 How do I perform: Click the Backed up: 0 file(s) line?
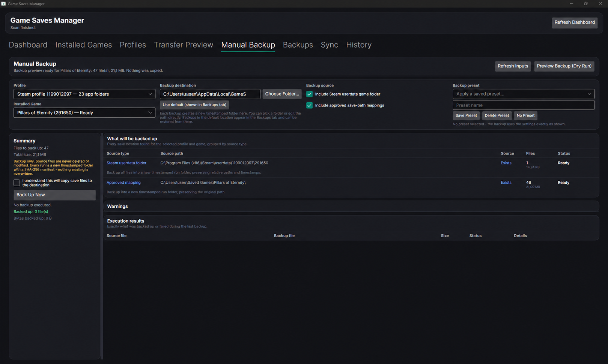click(x=31, y=212)
